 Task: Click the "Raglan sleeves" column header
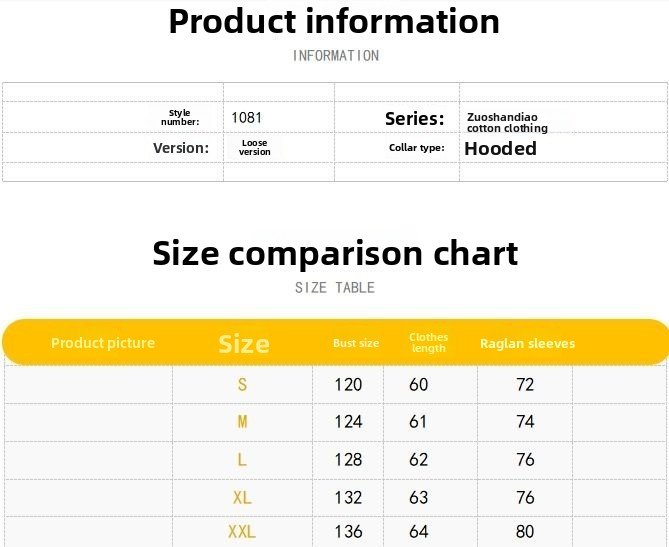(527, 343)
